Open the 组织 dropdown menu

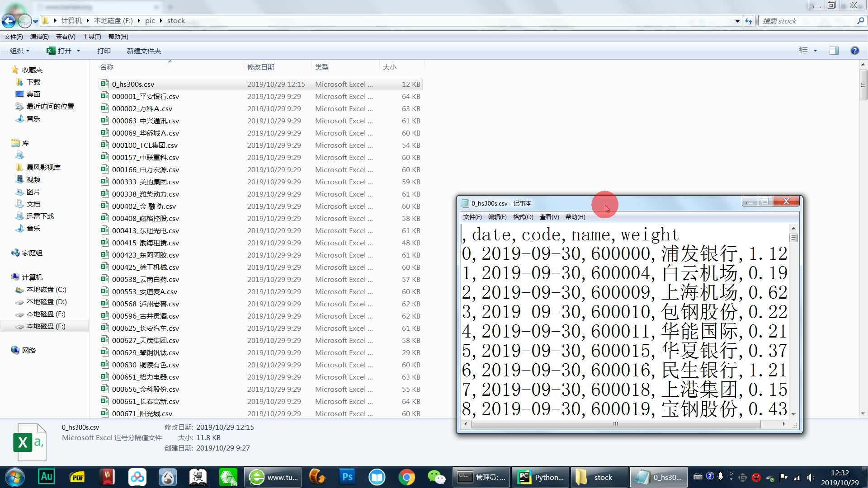[19, 51]
